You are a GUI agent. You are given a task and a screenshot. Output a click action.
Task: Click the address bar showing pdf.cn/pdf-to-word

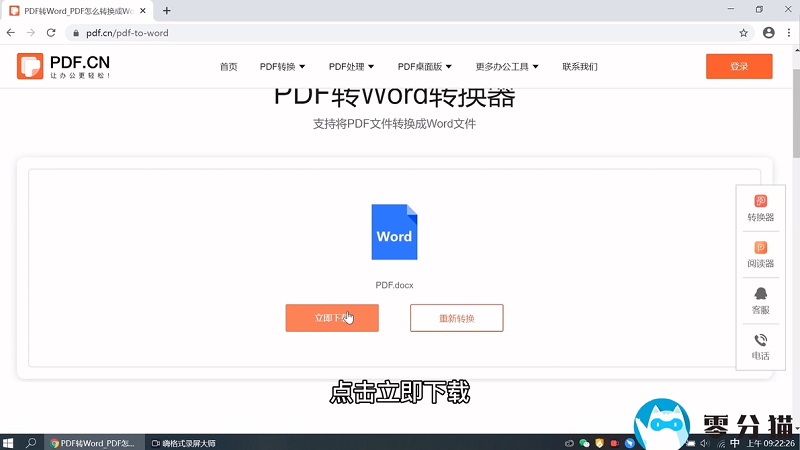pyautogui.click(x=400, y=32)
